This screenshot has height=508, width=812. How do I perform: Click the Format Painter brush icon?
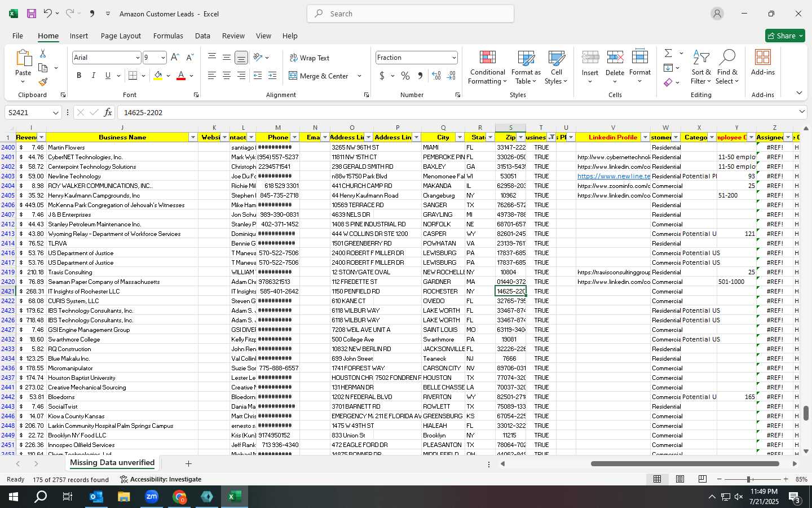(43, 82)
